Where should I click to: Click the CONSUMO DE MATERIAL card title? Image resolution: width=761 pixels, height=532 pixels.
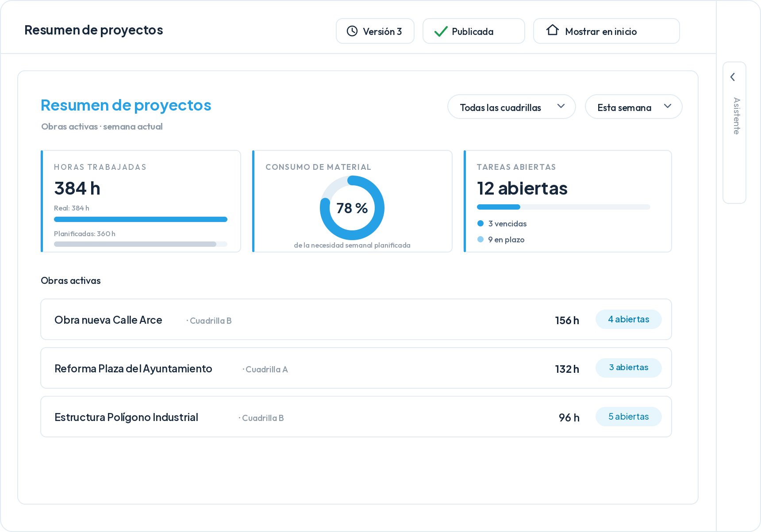pos(318,167)
